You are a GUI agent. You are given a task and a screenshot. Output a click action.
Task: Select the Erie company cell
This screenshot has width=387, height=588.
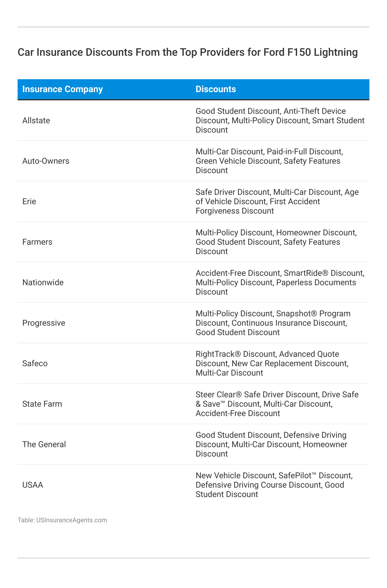pos(29,202)
